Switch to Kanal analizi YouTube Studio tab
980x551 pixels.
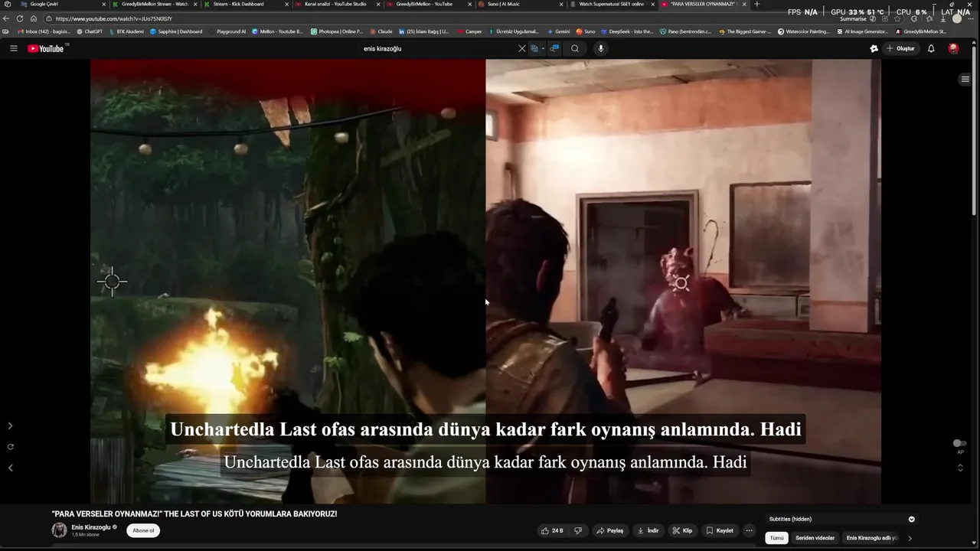[337, 4]
